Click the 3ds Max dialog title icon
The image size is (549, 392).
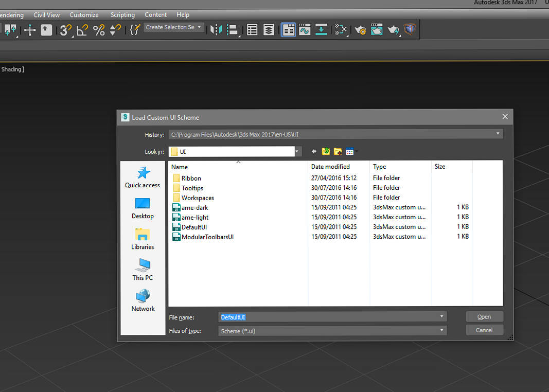click(x=125, y=117)
